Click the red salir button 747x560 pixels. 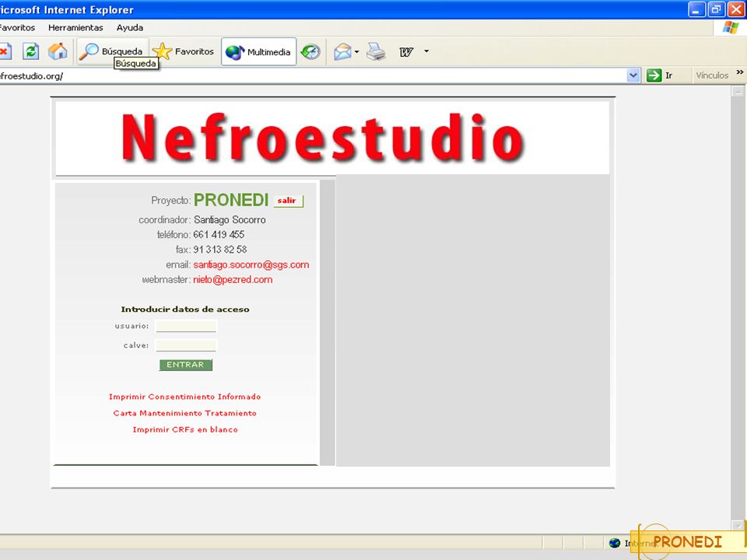pyautogui.click(x=288, y=201)
